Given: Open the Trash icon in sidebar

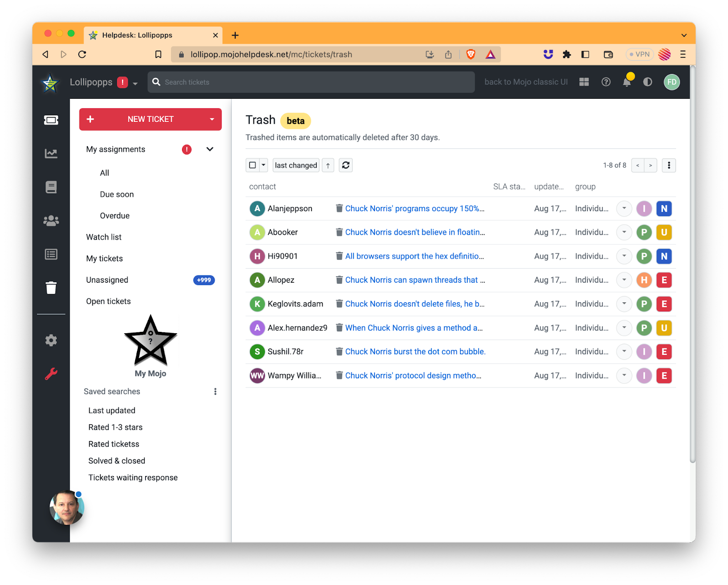Looking at the screenshot, I should pos(51,288).
